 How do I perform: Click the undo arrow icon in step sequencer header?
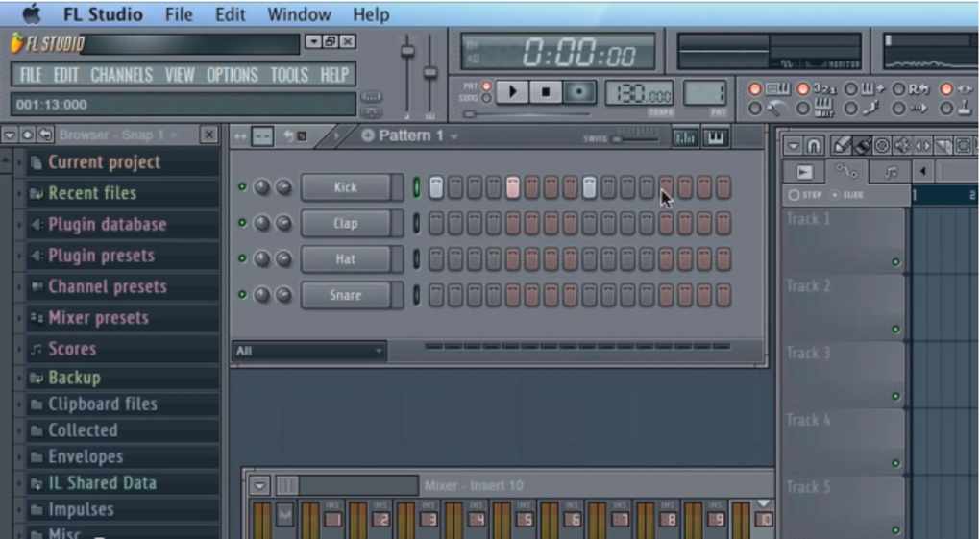pos(288,135)
